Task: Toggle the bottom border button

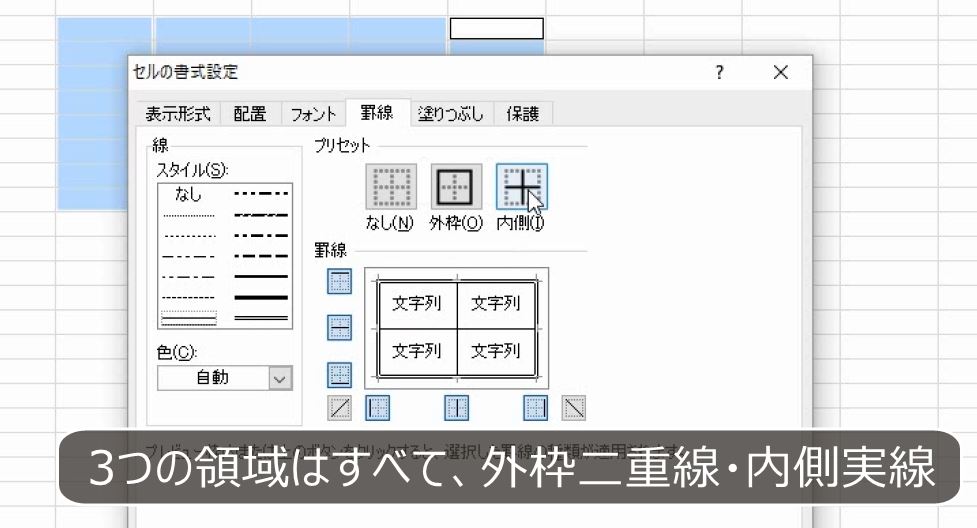Action: coord(339,375)
